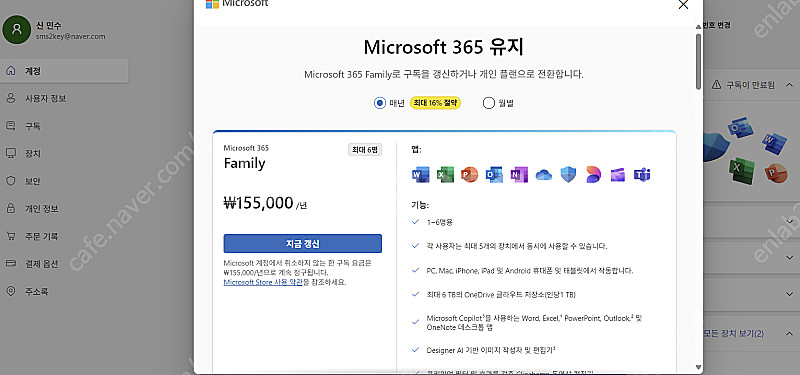Viewport: 800px width, 375px height.
Task: Click the dialog's vertical scrollbar thumb
Action: (x=698, y=62)
